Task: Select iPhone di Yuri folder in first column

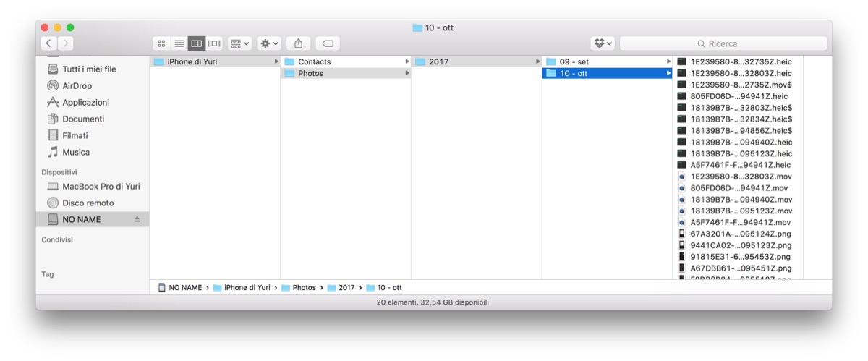Action: click(215, 61)
